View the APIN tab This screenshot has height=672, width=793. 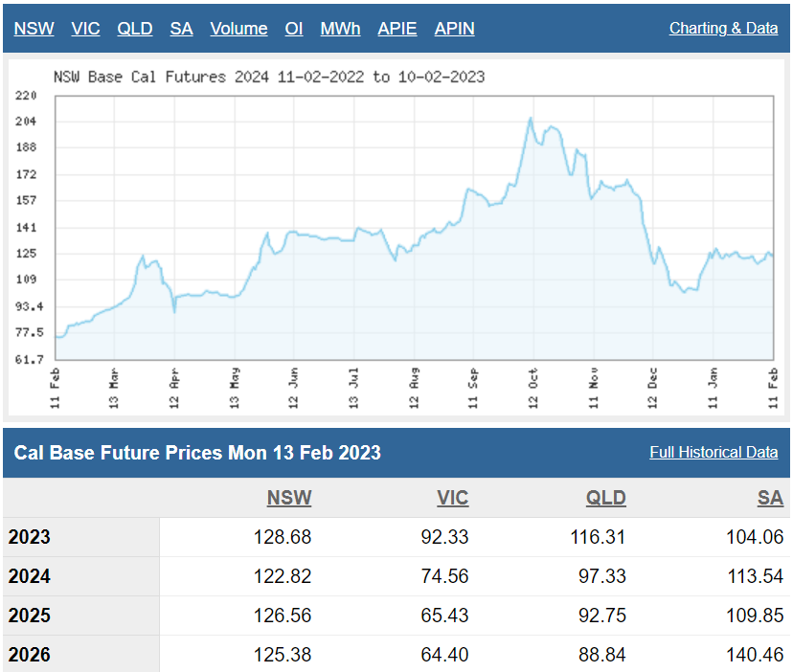point(454,29)
